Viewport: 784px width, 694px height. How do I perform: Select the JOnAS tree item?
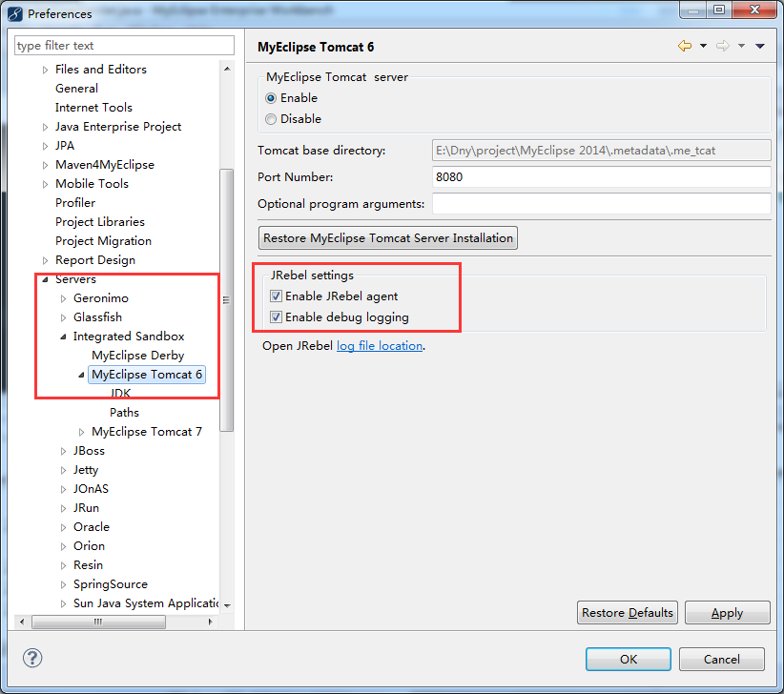click(x=91, y=489)
